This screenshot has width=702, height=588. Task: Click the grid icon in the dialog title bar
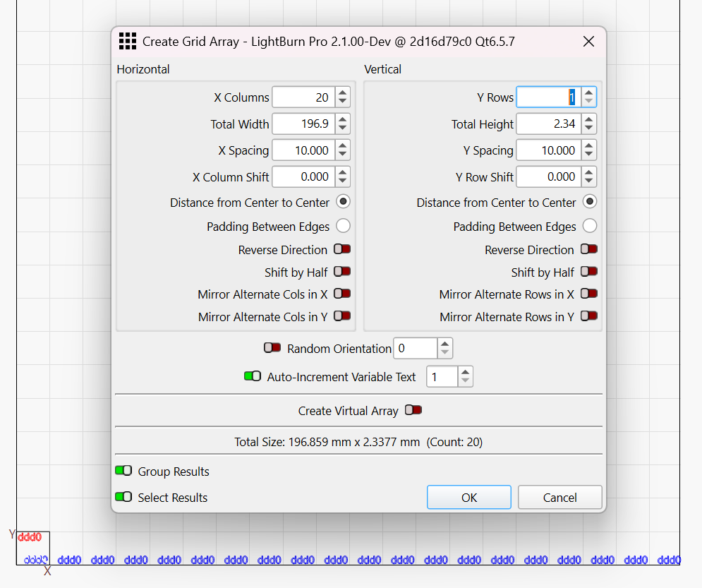pos(127,42)
